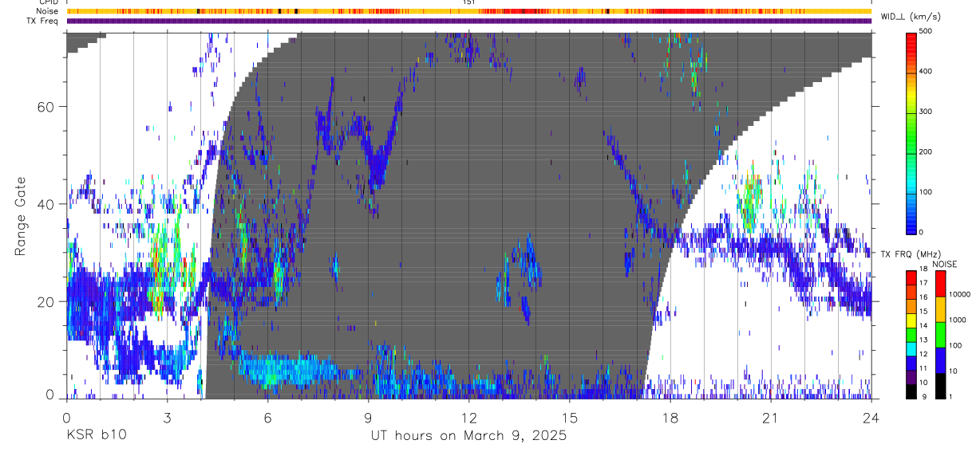Viewport: 980px width, 452px height.
Task: Click the noise level strip above the plot
Action: pos(468,11)
